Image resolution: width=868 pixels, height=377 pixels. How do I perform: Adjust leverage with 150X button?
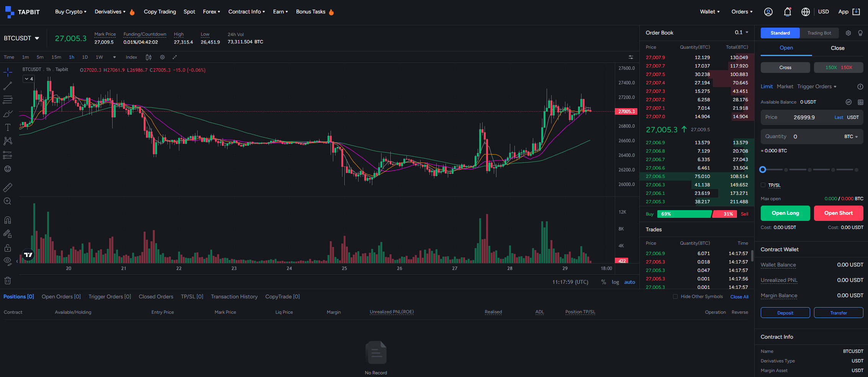(839, 67)
